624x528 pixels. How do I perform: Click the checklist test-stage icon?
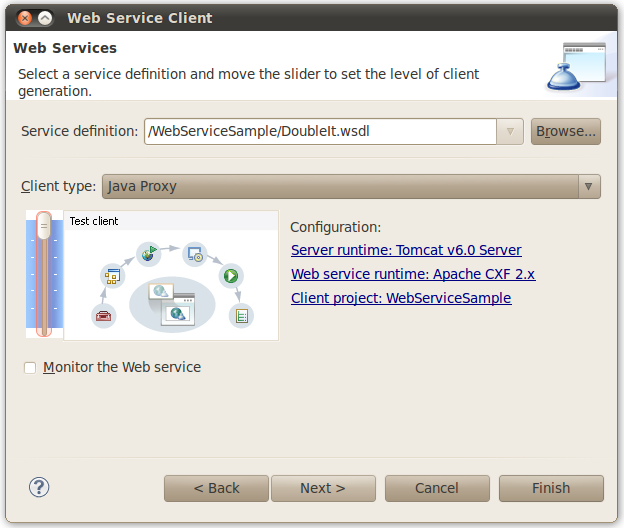[240, 316]
